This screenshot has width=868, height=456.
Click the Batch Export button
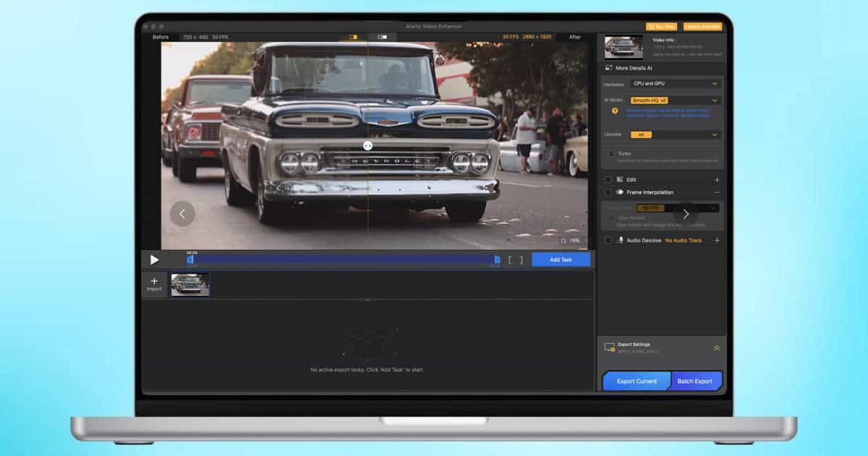coord(695,381)
